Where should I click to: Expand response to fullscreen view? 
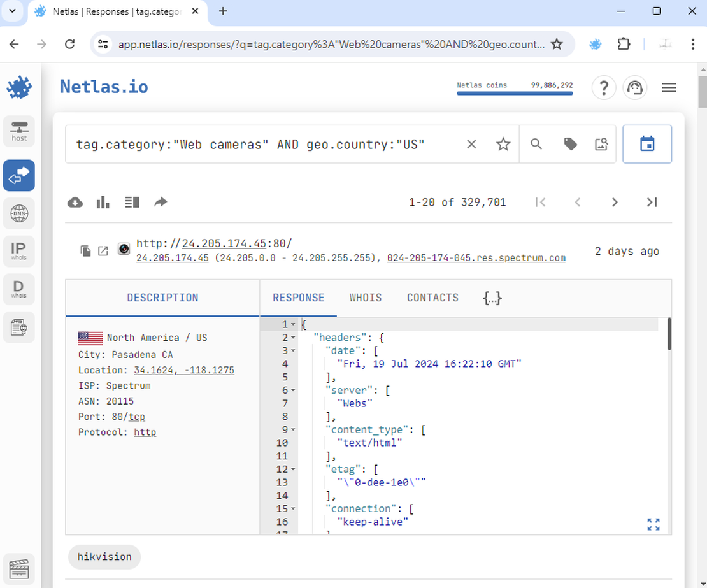coord(653,524)
